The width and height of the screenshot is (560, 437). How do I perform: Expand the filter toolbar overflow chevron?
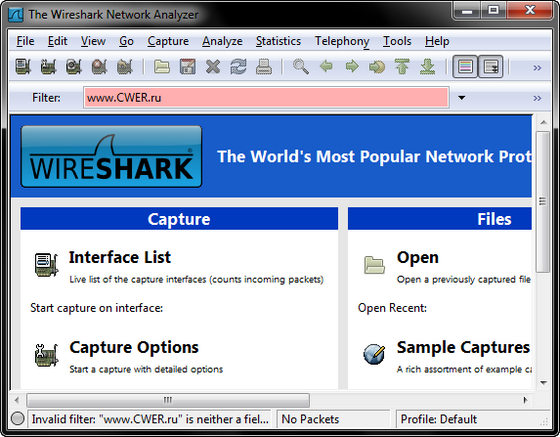[x=537, y=98]
